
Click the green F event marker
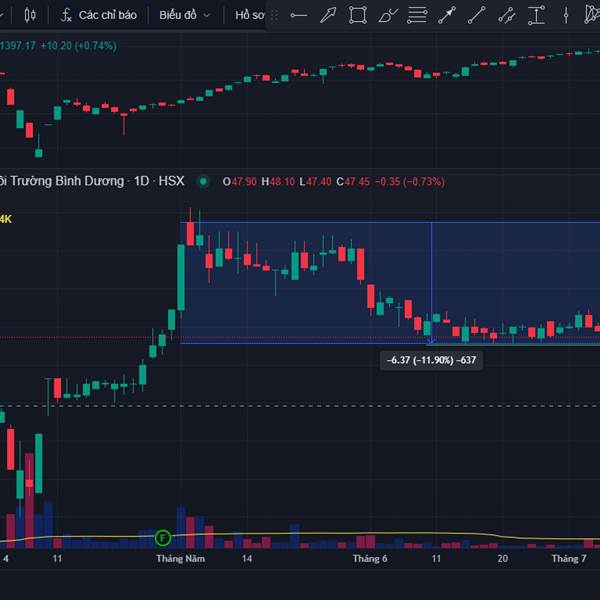pos(163,538)
